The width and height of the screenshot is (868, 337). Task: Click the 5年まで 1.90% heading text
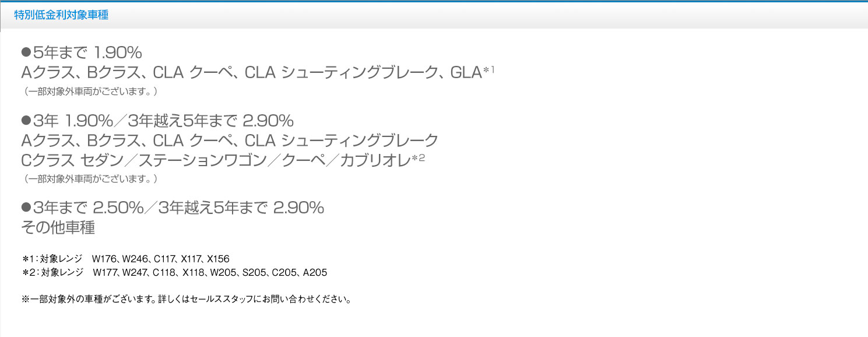pyautogui.click(x=87, y=53)
